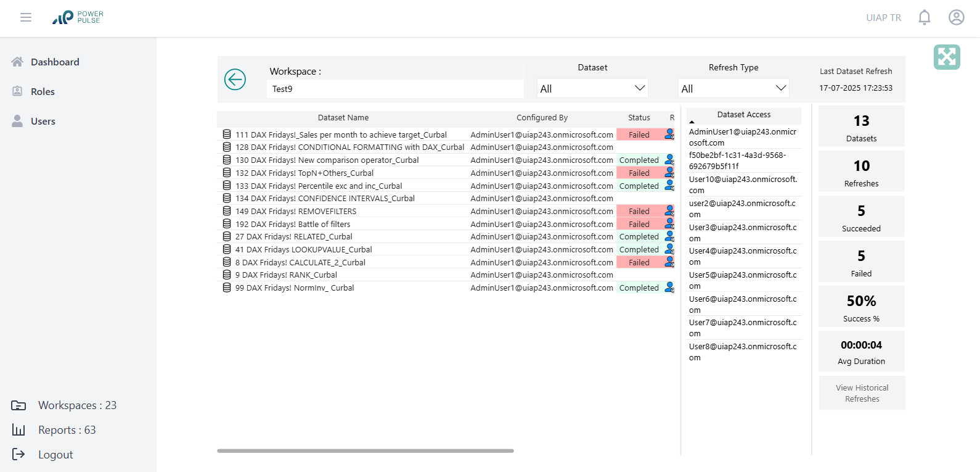The image size is (980, 472).
Task: Click the UIAP TR label in header
Action: (883, 17)
